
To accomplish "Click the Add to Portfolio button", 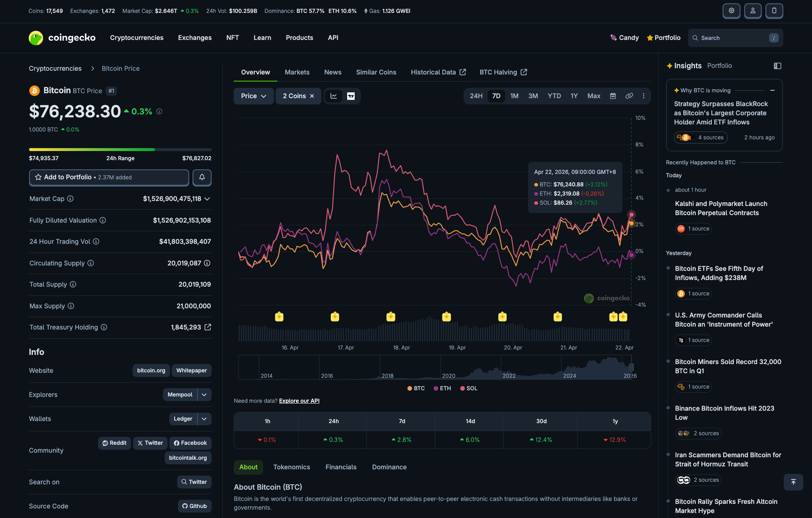I will (x=109, y=177).
